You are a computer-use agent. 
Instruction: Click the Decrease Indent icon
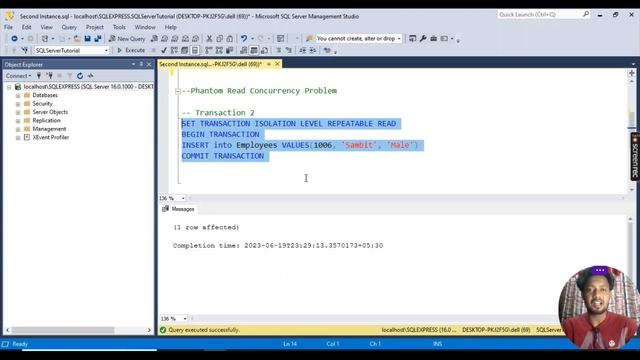(x=302, y=50)
